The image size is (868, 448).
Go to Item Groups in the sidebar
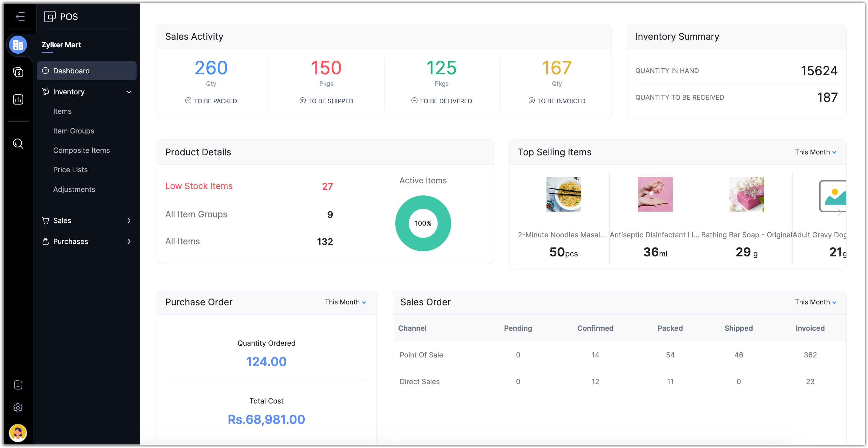(x=73, y=131)
